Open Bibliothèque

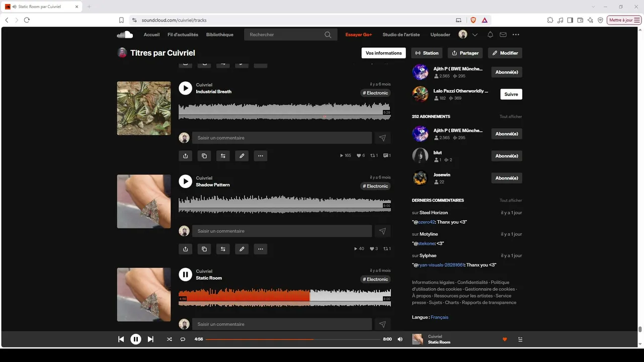(220, 35)
